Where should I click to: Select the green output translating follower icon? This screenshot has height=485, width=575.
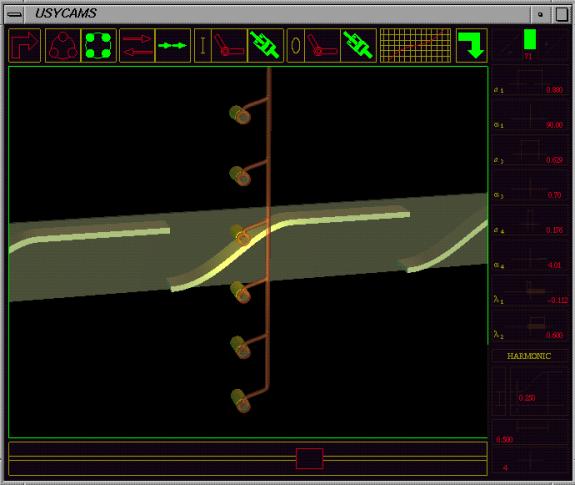(358, 45)
